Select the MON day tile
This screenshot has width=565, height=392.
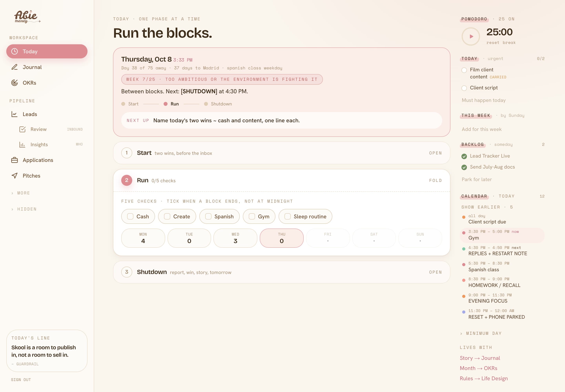pyautogui.click(x=143, y=238)
